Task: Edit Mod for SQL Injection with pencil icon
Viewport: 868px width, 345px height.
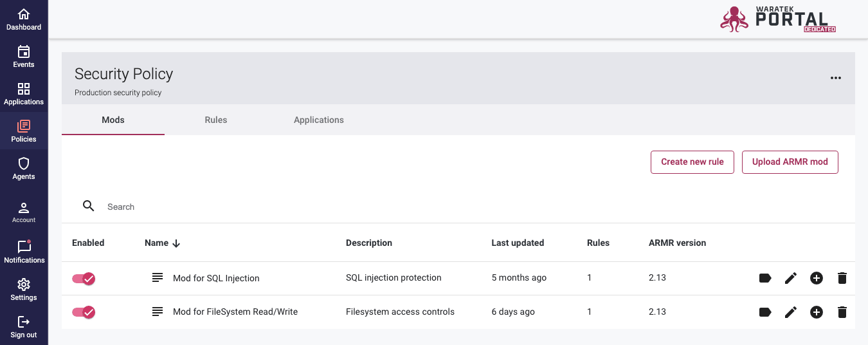Action: point(791,278)
